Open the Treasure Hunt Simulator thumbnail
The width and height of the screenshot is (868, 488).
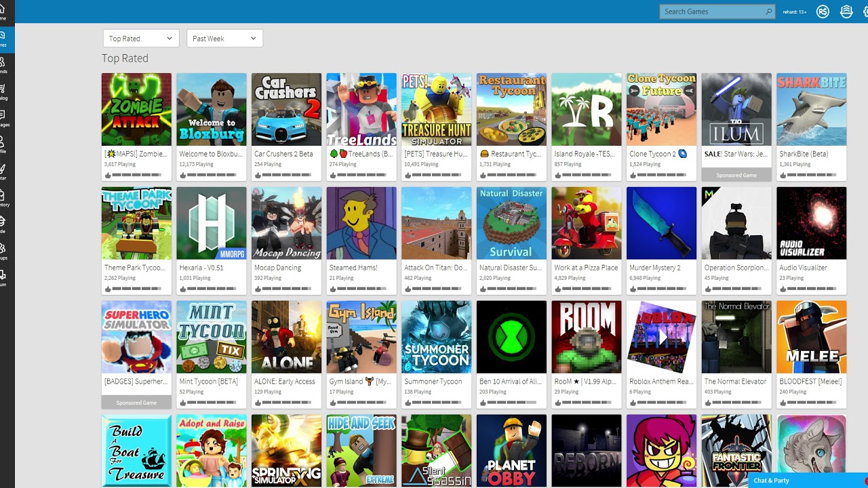coord(436,109)
